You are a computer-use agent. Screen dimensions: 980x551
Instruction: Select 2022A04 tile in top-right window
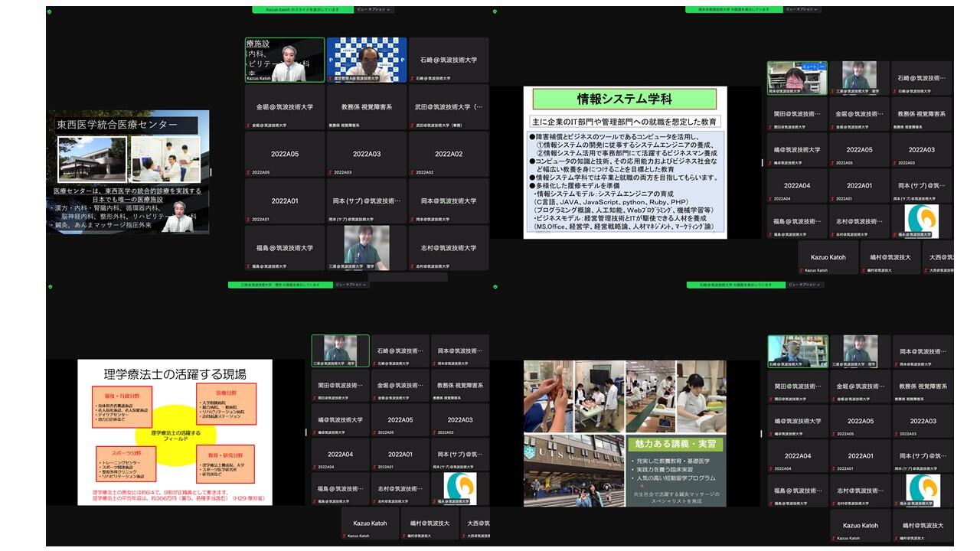pos(797,186)
